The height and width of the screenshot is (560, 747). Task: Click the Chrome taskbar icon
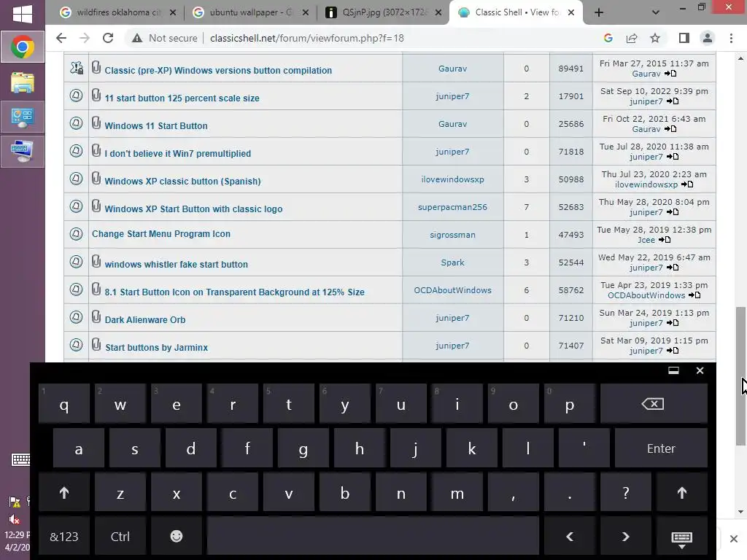(23, 47)
